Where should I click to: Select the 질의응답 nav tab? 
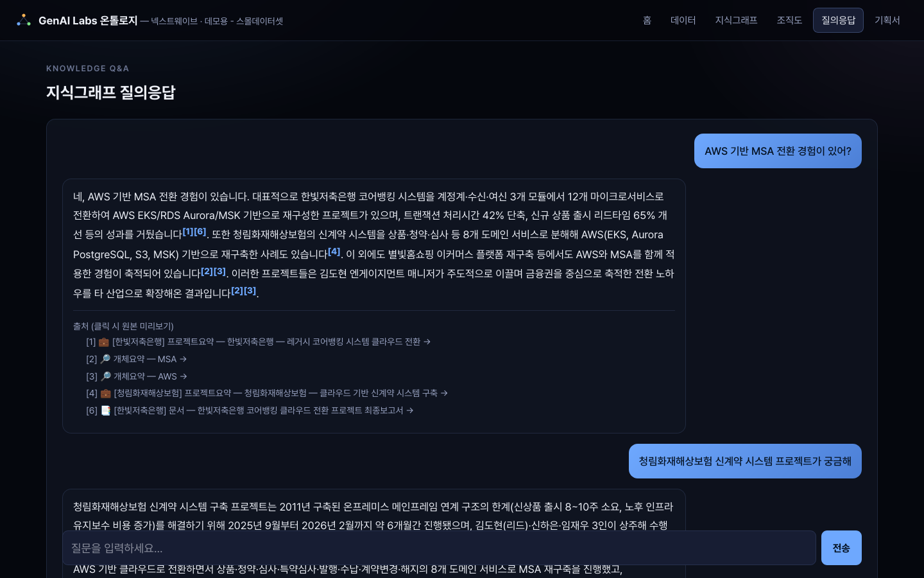point(838,21)
